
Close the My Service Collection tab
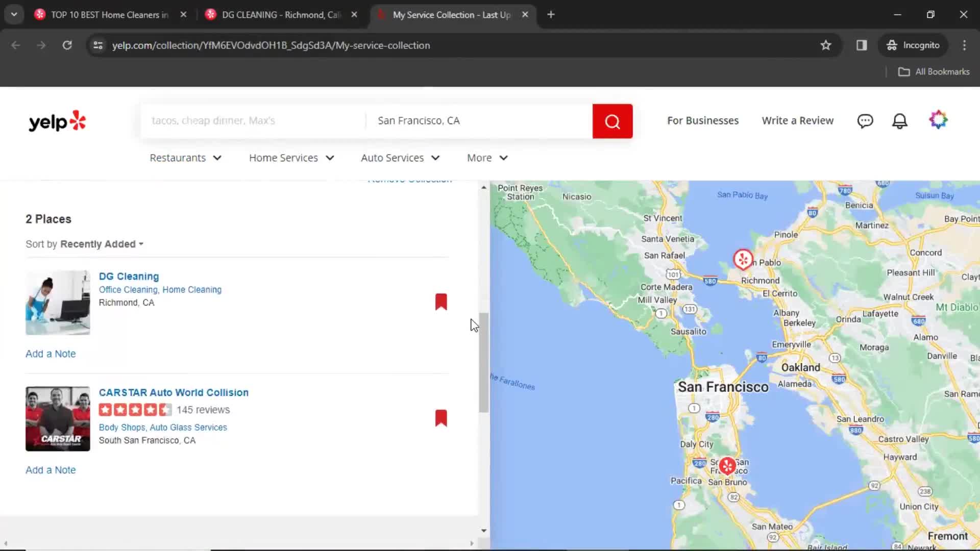[525, 15]
